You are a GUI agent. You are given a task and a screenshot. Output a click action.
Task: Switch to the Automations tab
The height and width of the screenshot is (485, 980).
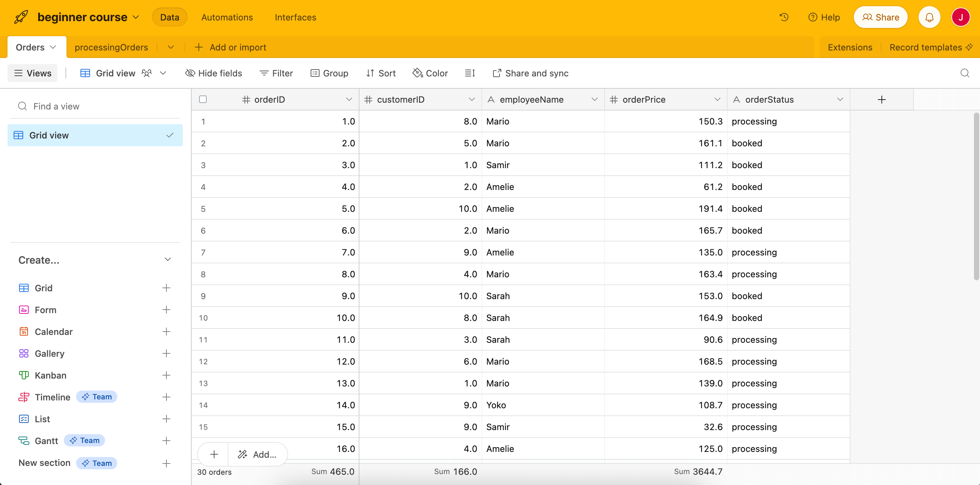click(x=227, y=17)
